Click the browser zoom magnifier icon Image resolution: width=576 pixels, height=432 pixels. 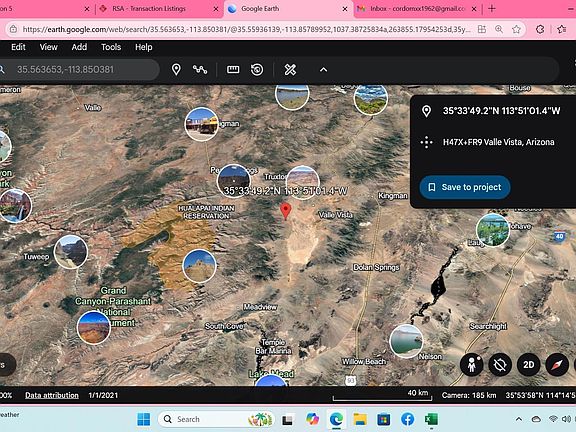(499, 29)
